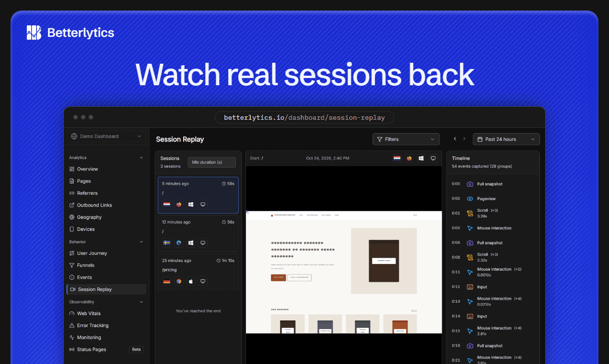
Task: Click the "3 sessions" count text
Action: 170,166
